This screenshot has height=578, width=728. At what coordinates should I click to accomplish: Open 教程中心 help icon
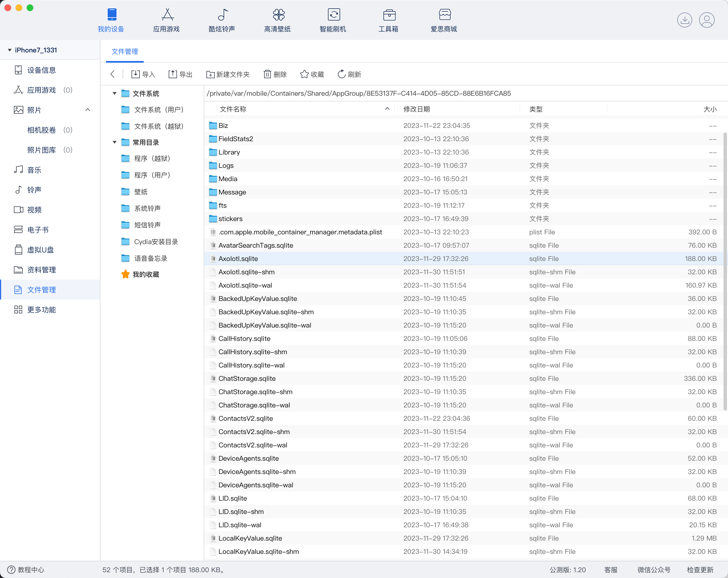pyautogui.click(x=11, y=570)
